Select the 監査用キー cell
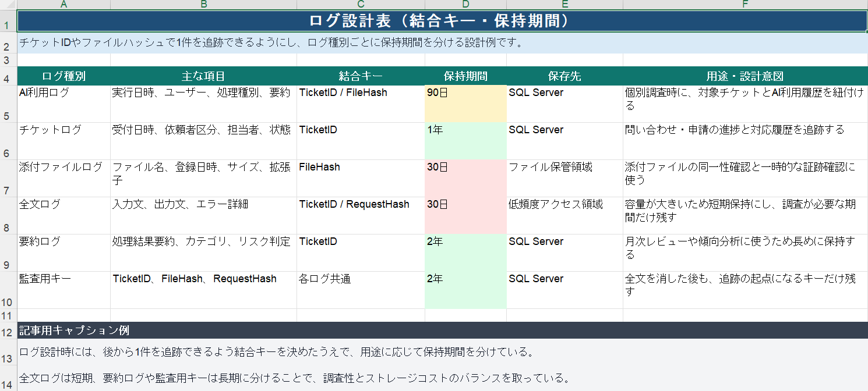Viewport: 868px width, 391px height. [63, 290]
